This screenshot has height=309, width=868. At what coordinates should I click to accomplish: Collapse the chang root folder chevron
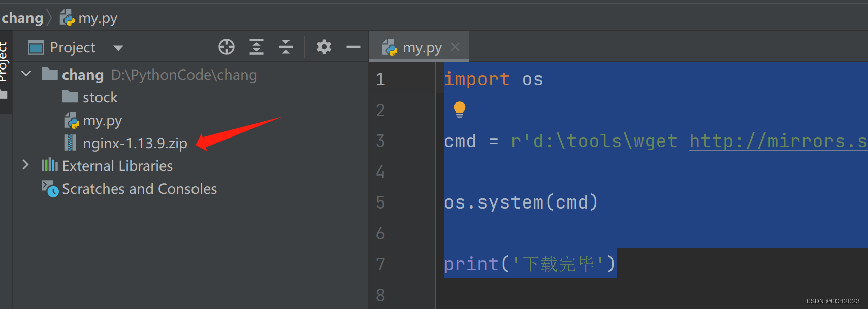[x=26, y=74]
